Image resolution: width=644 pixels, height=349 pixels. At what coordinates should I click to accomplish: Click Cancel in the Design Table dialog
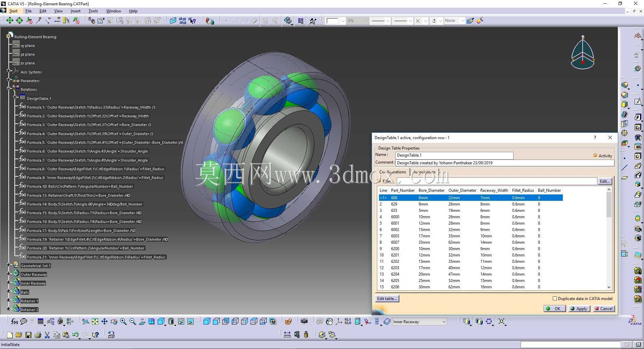[604, 308]
